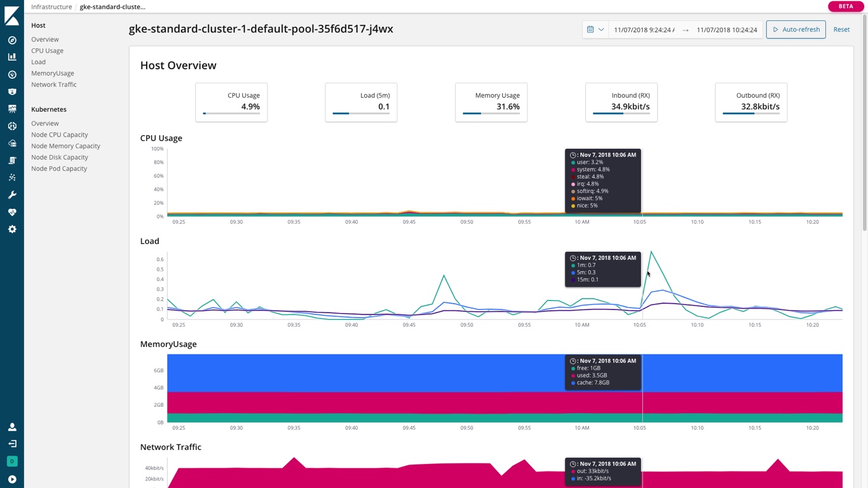Open Discover from the compass icon

pos(12,40)
